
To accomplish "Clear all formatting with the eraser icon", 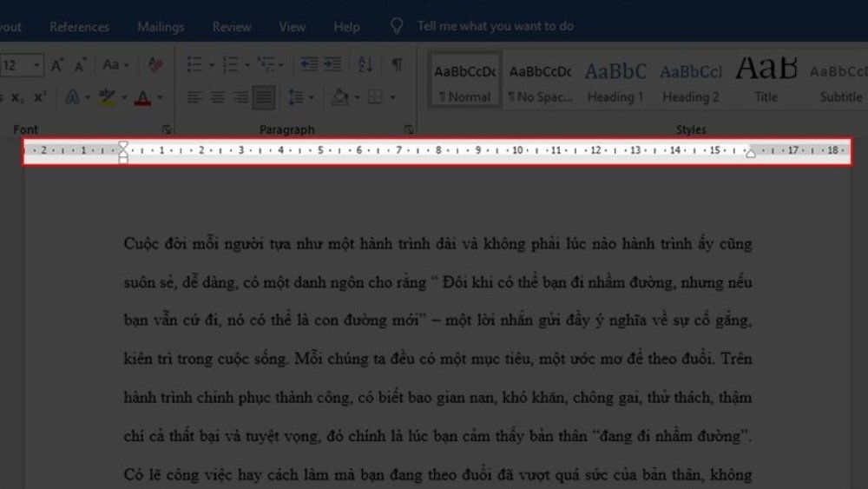I will pyautogui.click(x=155, y=65).
